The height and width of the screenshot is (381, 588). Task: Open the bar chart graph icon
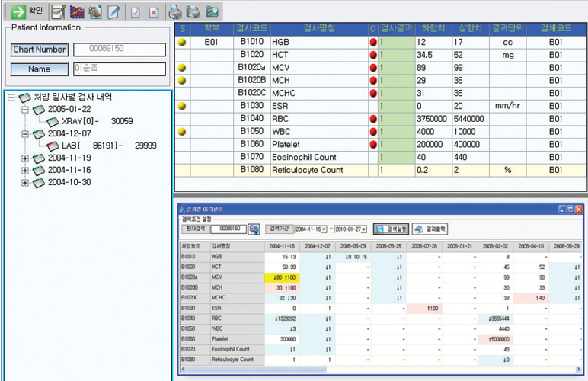77,11
